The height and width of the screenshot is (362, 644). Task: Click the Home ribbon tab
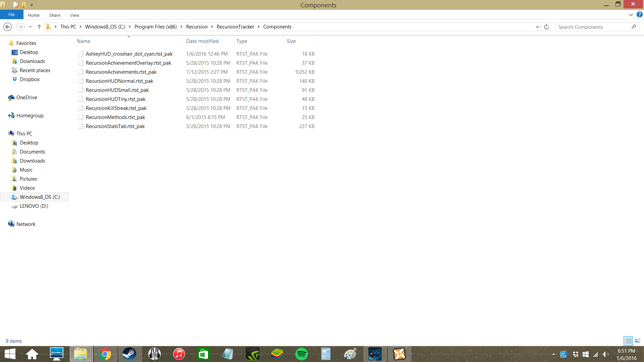(34, 15)
